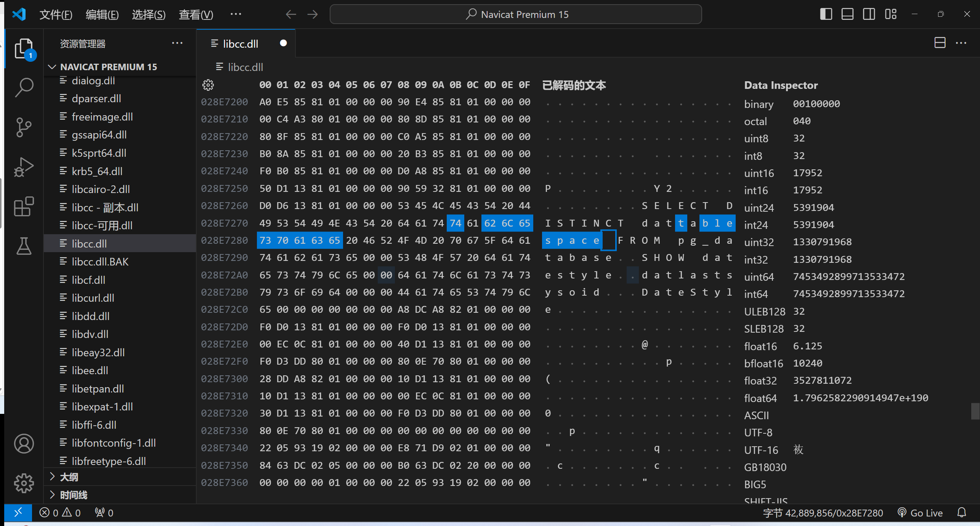This screenshot has height=526, width=980.
Task: Collapse the NAVICAT PREMIUM 15 folder section
Action: click(52, 67)
